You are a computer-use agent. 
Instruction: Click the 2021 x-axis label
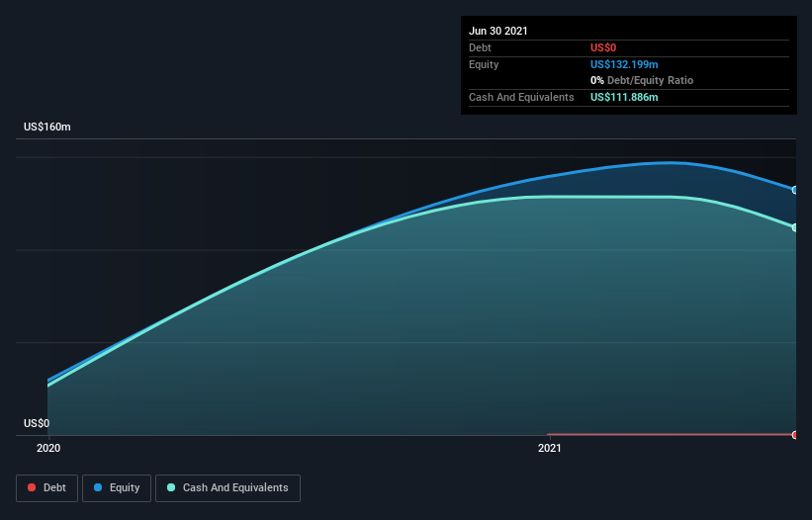[x=550, y=448]
